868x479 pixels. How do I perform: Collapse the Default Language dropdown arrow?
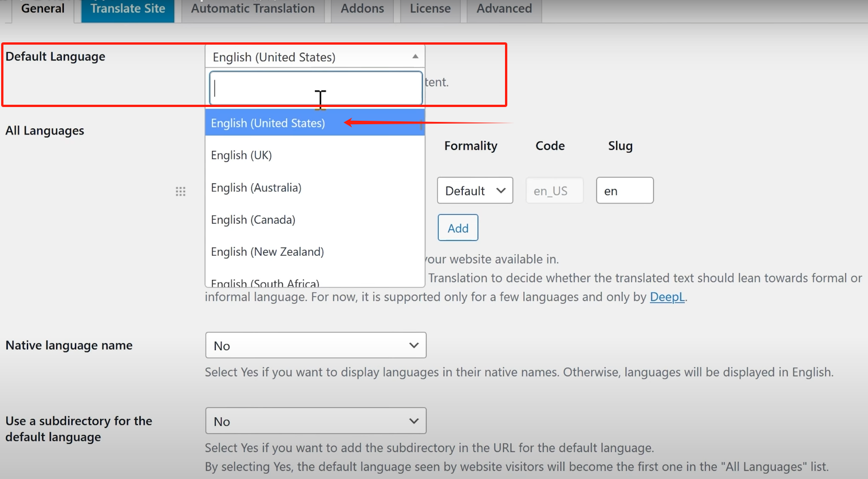click(415, 57)
